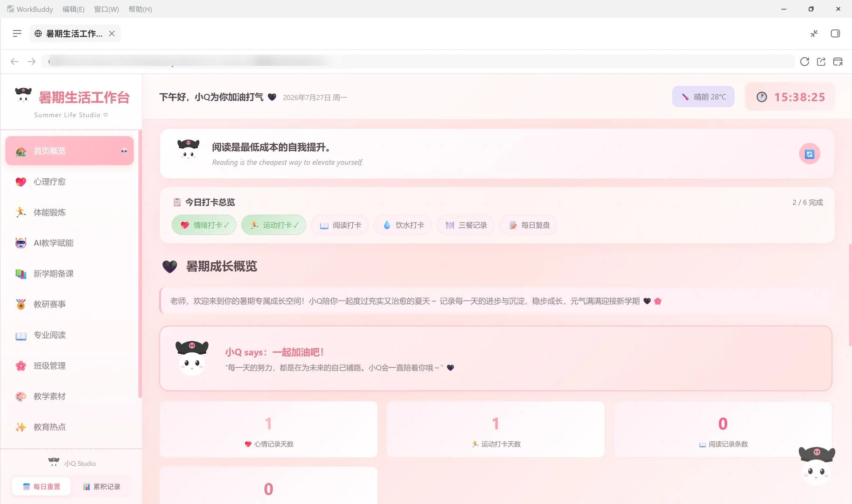Viewport: 852px width, 504px height.
Task: Refresh the daily quote
Action: tap(810, 154)
